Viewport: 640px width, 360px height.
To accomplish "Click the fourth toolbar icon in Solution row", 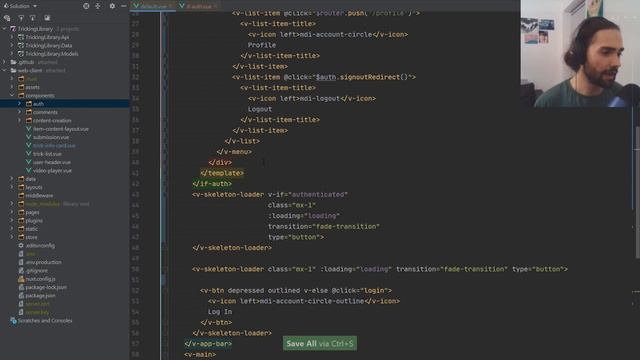I will [x=47, y=18].
